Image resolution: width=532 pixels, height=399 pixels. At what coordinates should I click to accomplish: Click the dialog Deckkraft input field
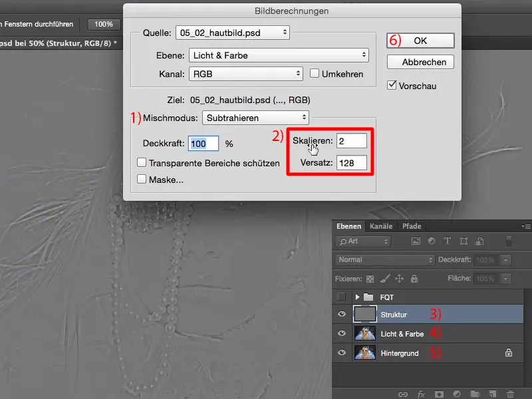tap(203, 144)
